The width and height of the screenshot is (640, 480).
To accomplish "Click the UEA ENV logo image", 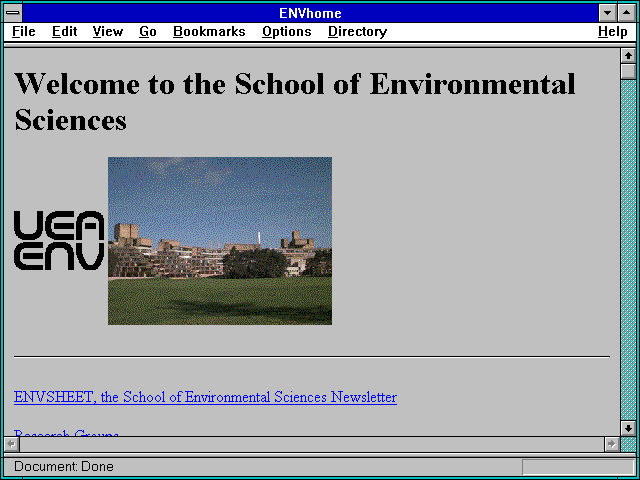I will pos(59,240).
